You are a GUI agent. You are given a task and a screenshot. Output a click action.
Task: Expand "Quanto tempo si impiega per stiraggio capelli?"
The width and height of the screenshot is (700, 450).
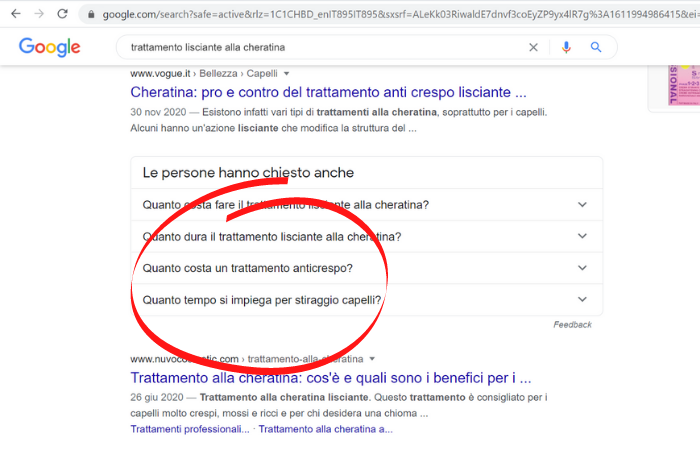tap(582, 299)
